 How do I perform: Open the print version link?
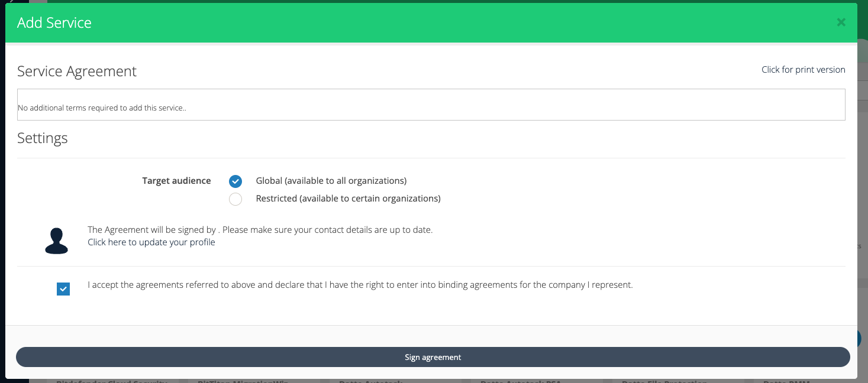[803, 70]
